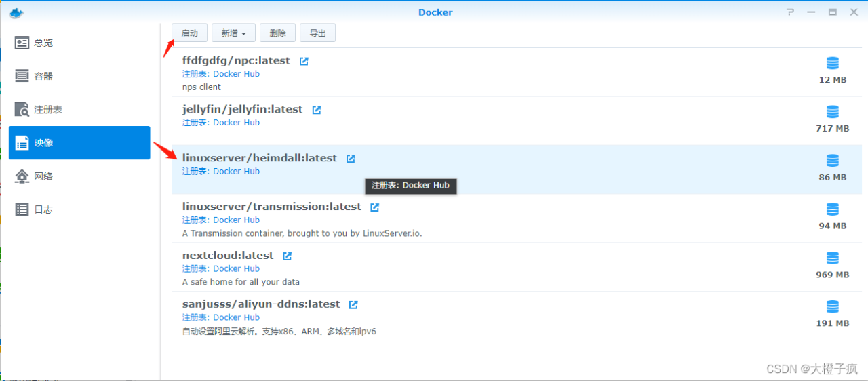Open Docker Hub link under nextcloud:latest

[236, 269]
